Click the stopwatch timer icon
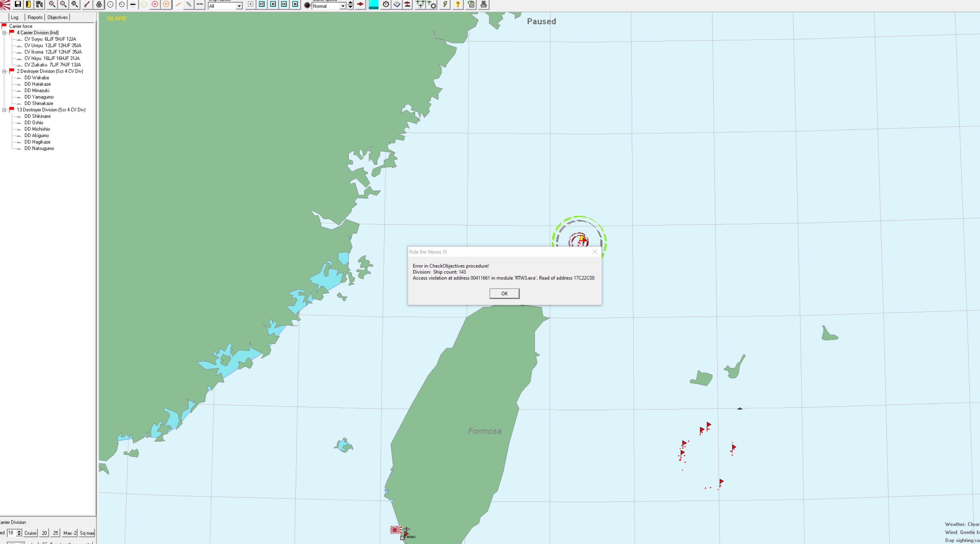Screen dimensions: 980x544 [x=386, y=4]
